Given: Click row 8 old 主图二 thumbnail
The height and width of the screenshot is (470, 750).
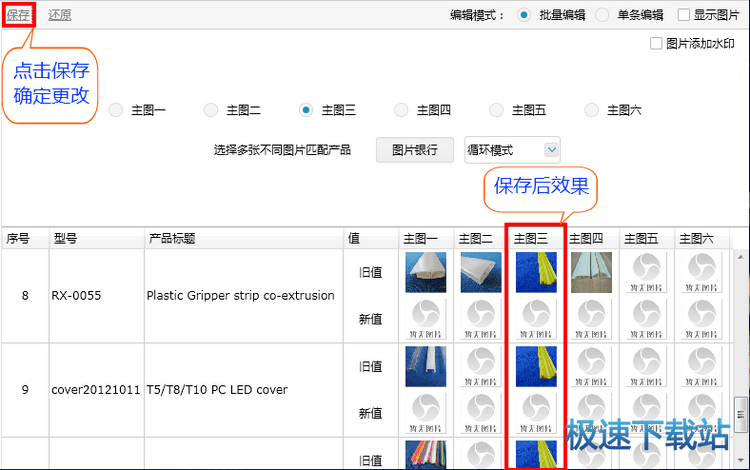Looking at the screenshot, I should [x=481, y=272].
